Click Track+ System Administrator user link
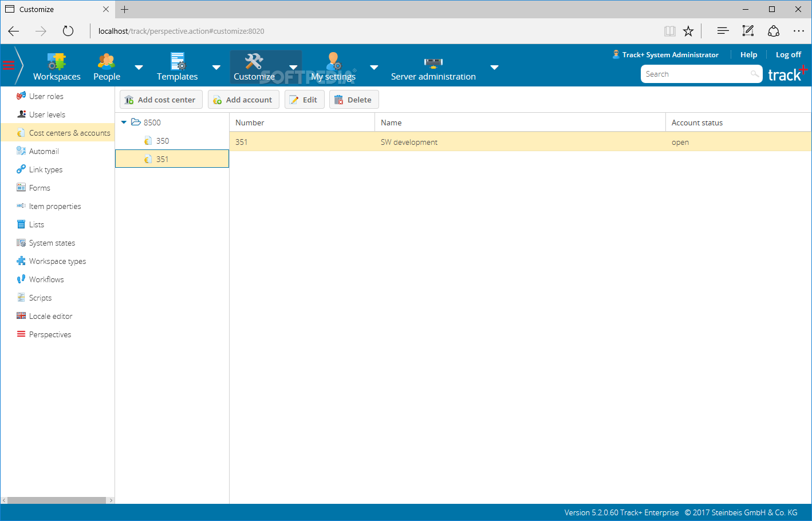The height and width of the screenshot is (521, 812). [665, 54]
